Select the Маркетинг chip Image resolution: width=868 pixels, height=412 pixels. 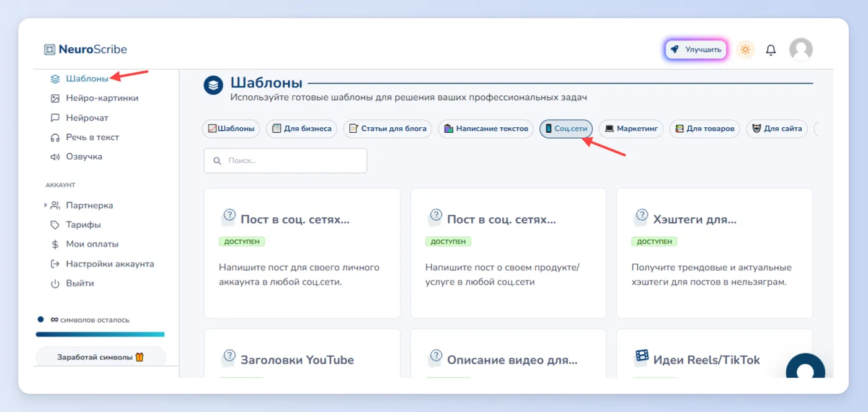pos(631,129)
